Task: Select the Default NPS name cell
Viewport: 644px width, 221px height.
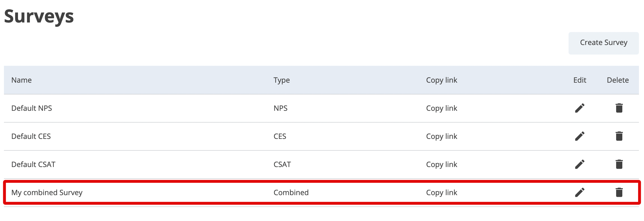Action: pos(32,108)
